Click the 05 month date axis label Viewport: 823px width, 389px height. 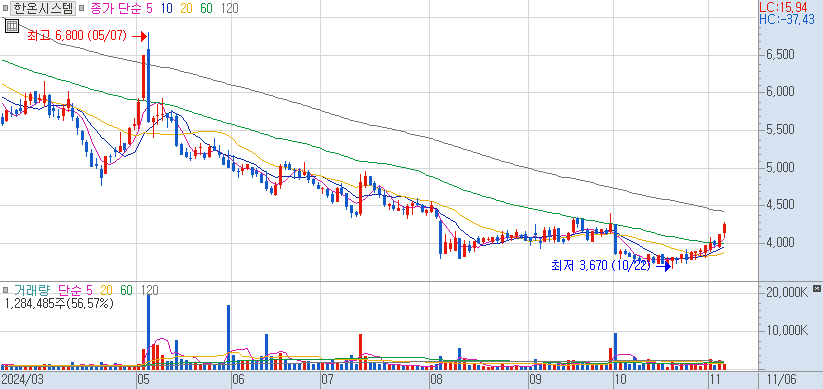pos(144,379)
